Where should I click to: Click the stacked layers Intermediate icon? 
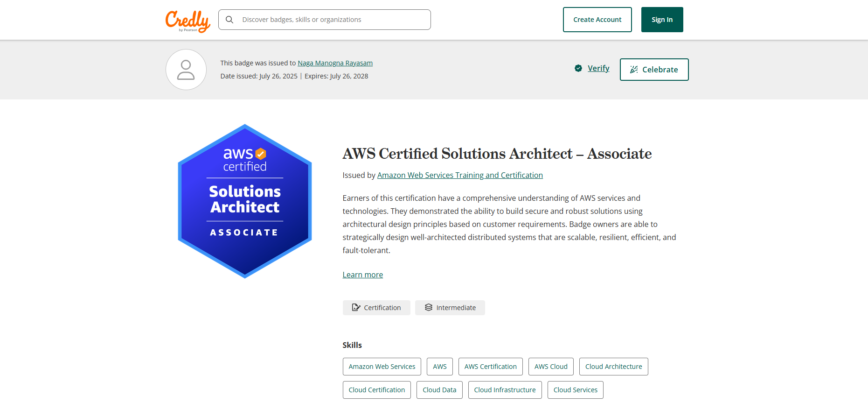[x=429, y=307]
